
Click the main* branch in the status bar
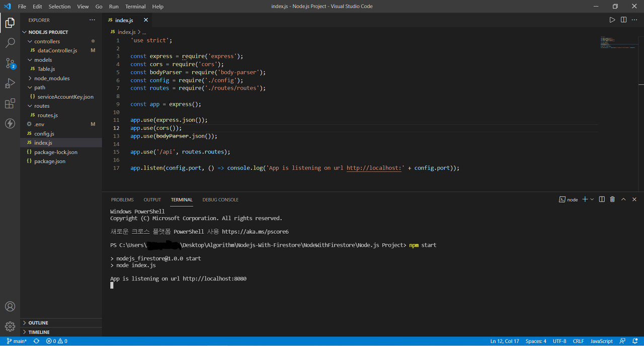pyautogui.click(x=17, y=341)
